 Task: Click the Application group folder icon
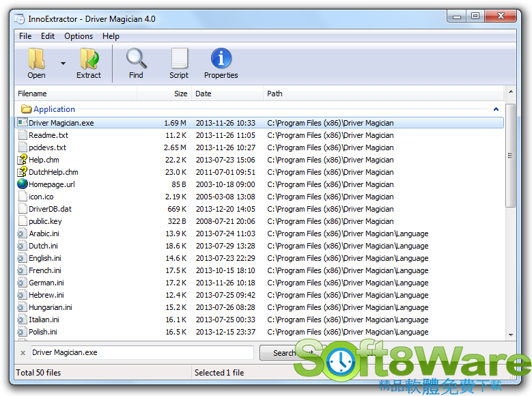pyautogui.click(x=26, y=109)
